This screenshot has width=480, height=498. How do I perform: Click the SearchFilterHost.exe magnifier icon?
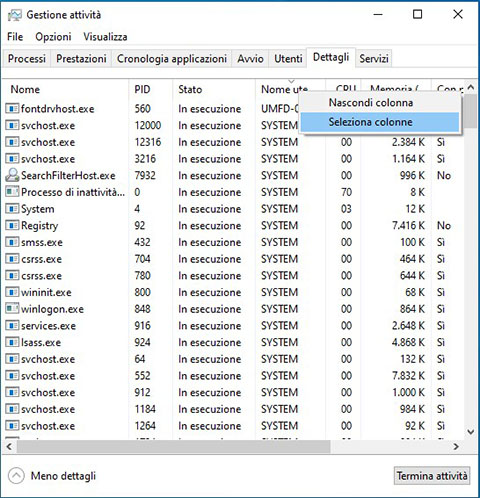(12, 175)
